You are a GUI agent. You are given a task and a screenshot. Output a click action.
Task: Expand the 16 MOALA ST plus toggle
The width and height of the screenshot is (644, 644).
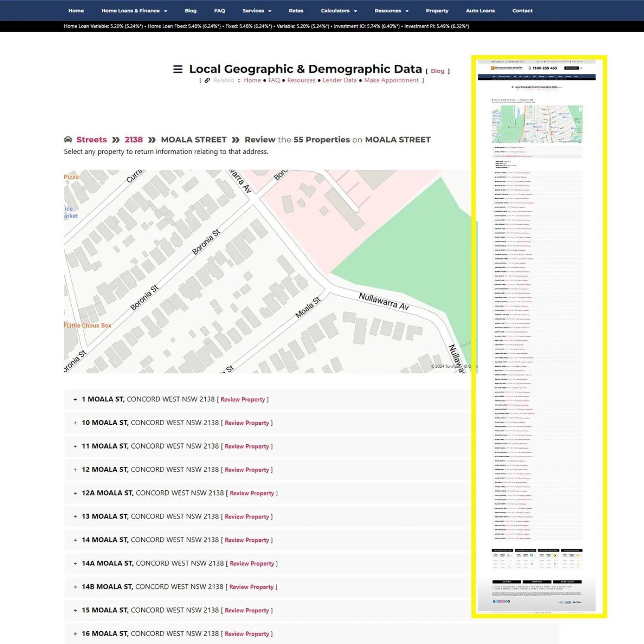[75, 634]
